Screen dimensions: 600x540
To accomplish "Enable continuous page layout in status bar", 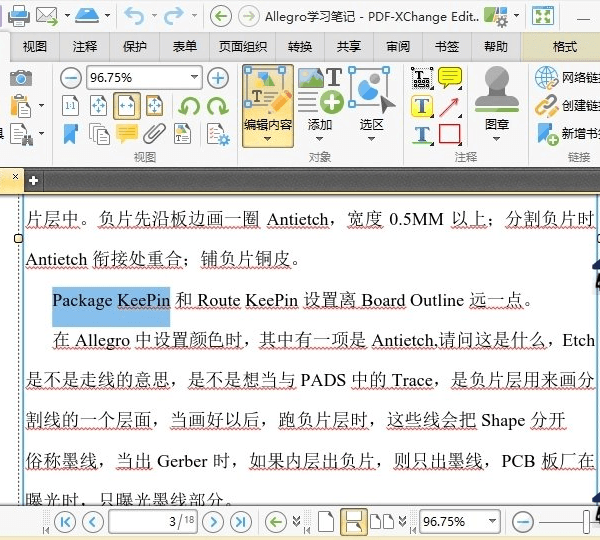I will coord(352,521).
